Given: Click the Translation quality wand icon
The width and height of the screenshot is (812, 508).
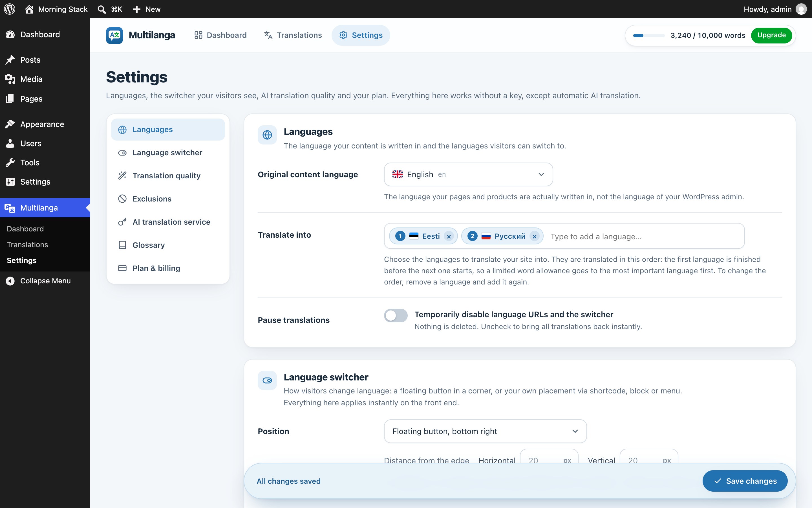Looking at the screenshot, I should click(122, 175).
